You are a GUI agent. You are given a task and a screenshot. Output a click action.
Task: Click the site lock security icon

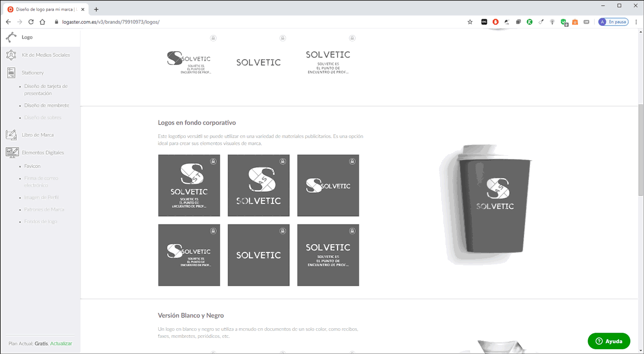click(56, 22)
